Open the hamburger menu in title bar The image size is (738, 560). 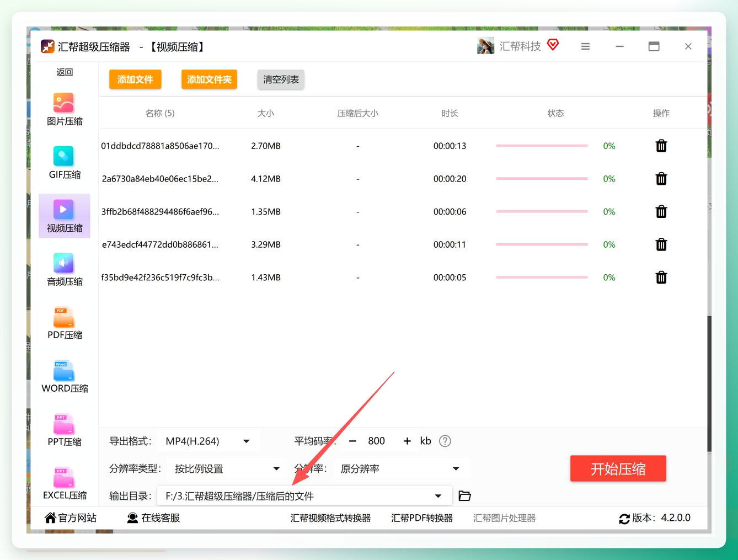585,47
